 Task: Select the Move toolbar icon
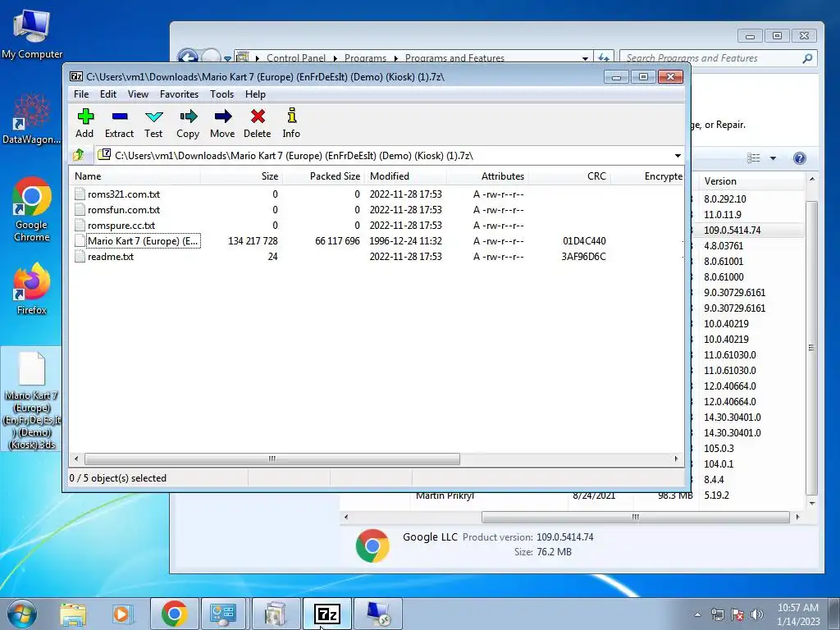(222, 123)
